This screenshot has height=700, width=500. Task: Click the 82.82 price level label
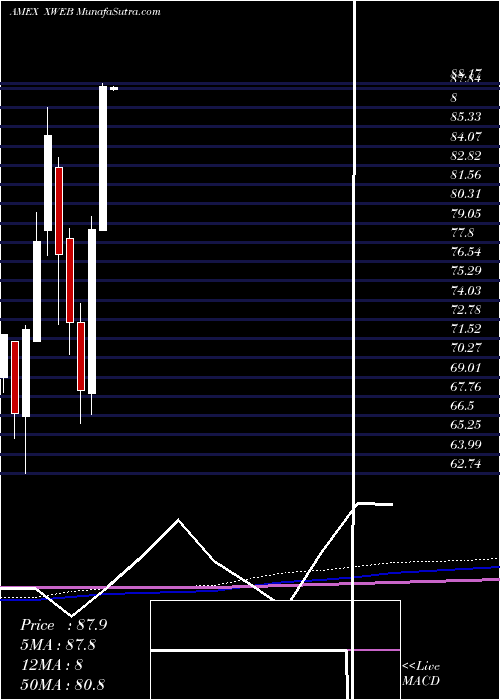(466, 156)
